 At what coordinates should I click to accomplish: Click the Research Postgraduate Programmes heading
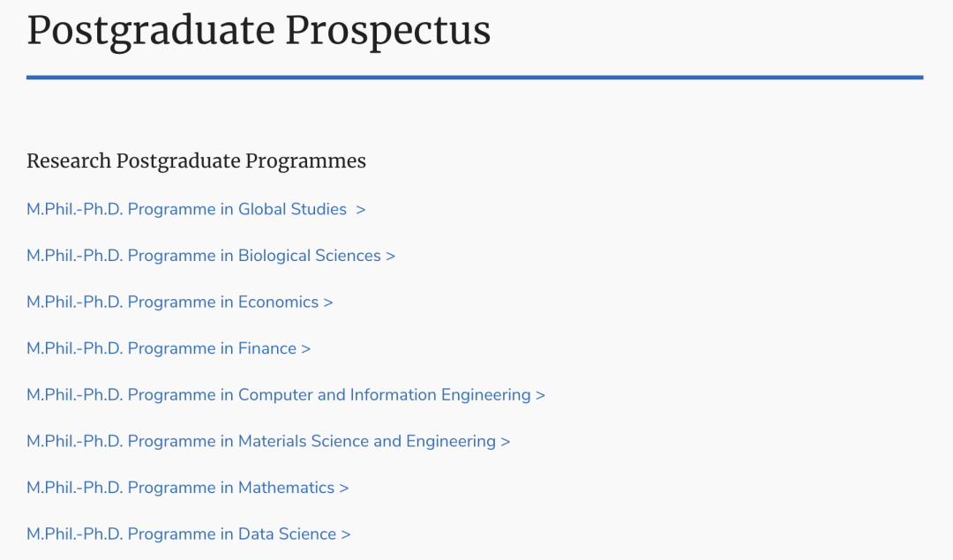[196, 161]
